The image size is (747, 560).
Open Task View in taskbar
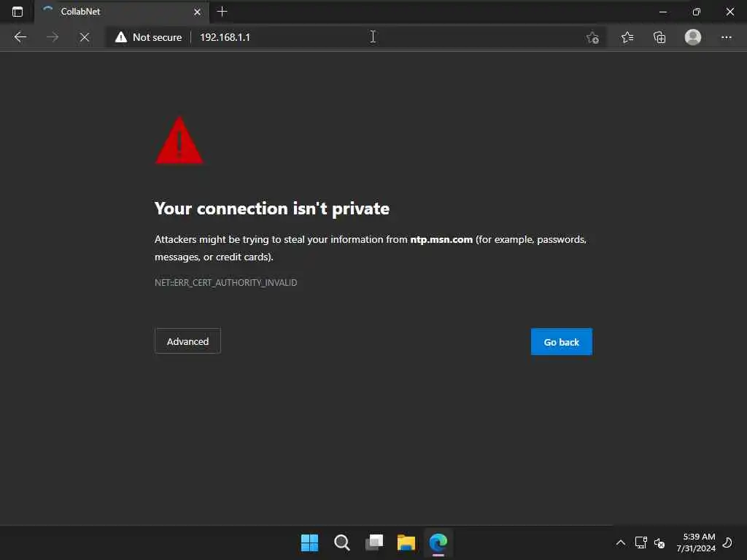[x=374, y=542]
